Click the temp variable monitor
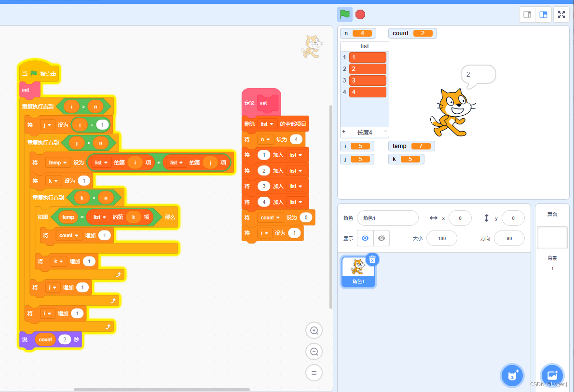Screen dimensions: 574x392 [x=411, y=146]
